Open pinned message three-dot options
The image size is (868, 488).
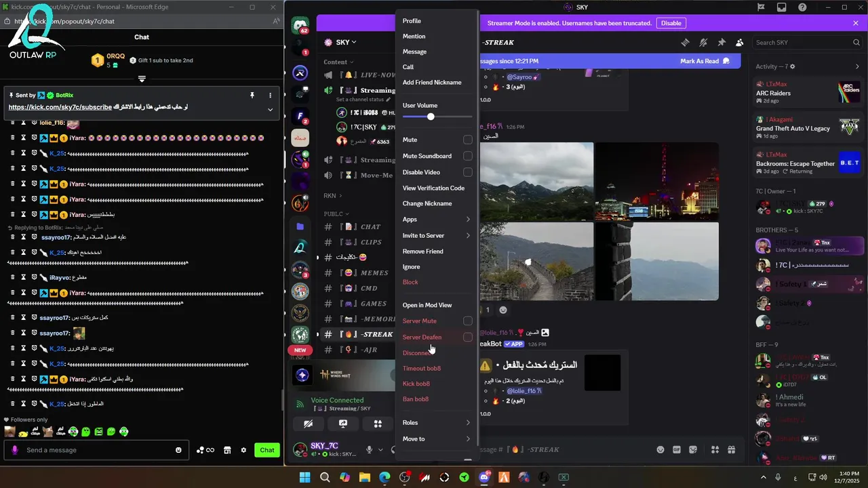(270, 96)
